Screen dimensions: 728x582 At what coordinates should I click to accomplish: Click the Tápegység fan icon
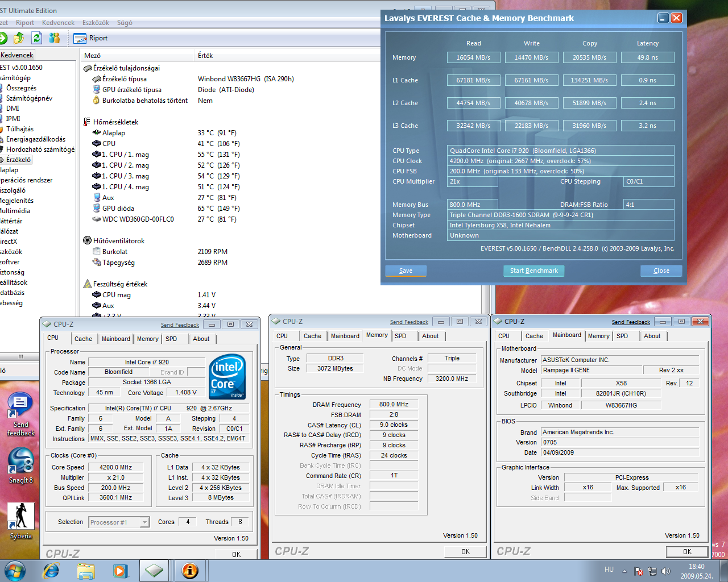97,263
